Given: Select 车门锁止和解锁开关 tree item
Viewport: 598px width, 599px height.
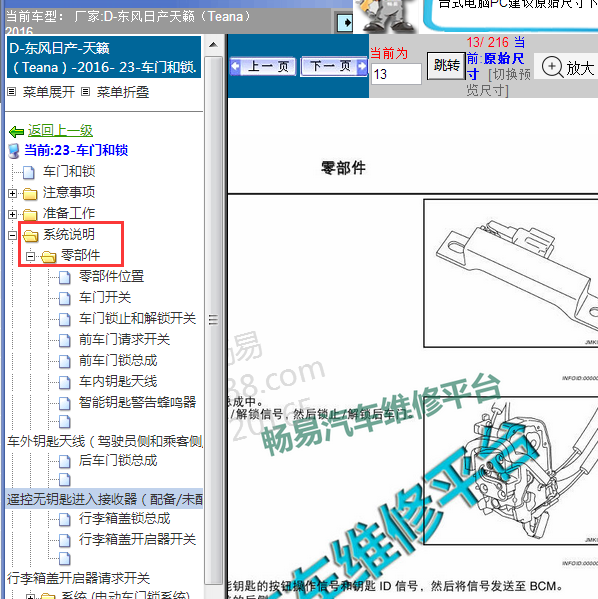Looking at the screenshot, I should 137,318.
